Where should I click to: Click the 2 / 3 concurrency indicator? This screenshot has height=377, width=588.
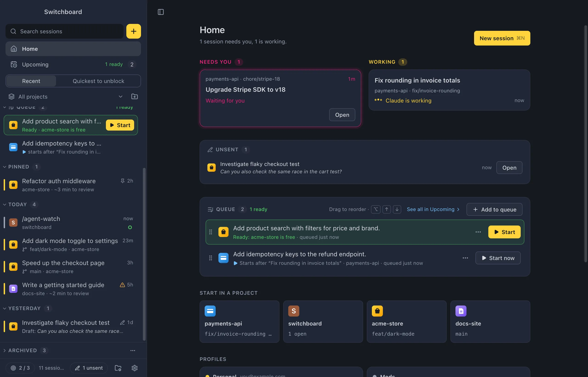20,368
